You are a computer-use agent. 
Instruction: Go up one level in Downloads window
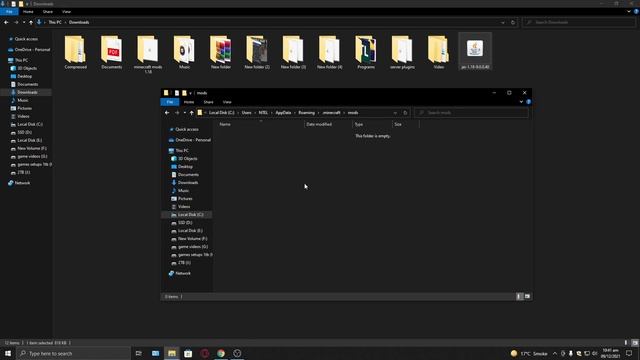pos(31,22)
